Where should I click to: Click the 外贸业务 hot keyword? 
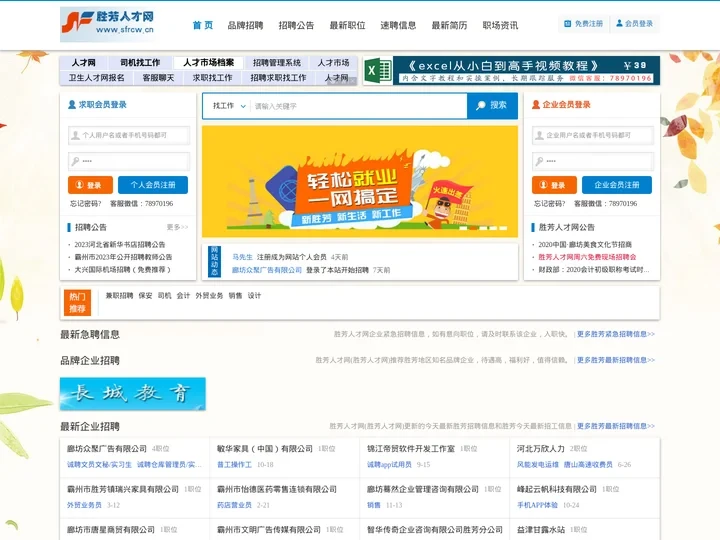[209, 296]
